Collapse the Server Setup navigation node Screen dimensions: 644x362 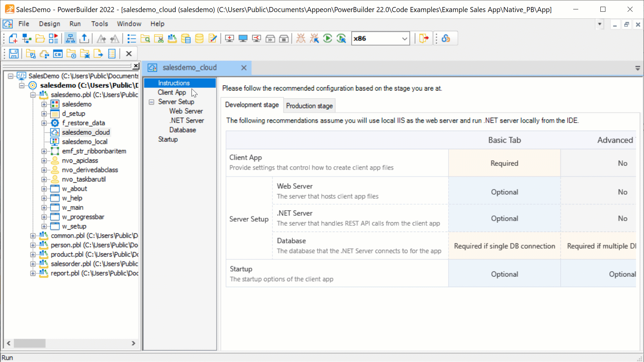point(152,102)
